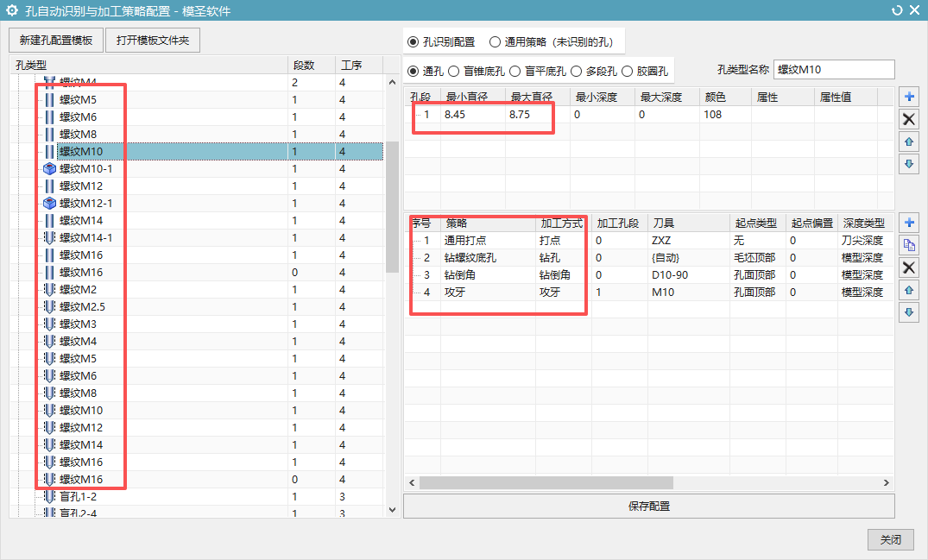Click the strategy table horizontal scrollbar thumb
928x560 pixels.
546,482
